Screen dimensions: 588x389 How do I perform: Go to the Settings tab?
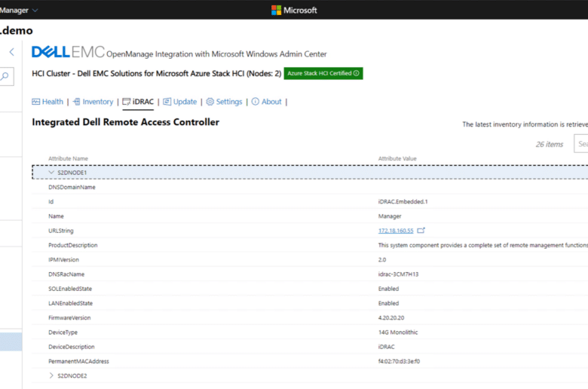pos(224,102)
